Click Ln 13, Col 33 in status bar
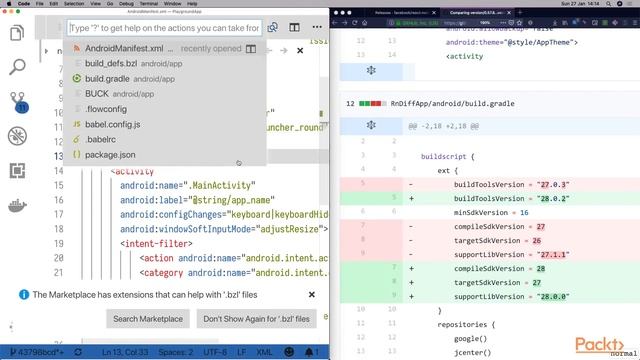Viewport: 640px width, 360px height. (125, 352)
